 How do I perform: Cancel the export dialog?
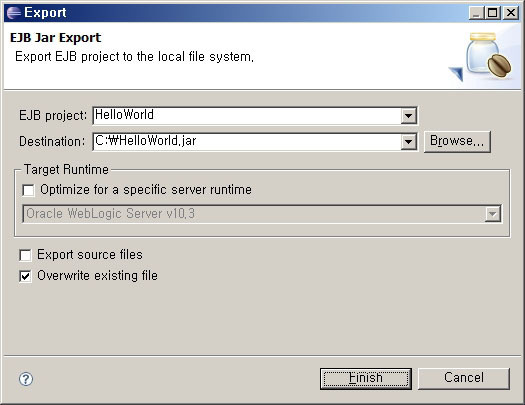coord(464,379)
